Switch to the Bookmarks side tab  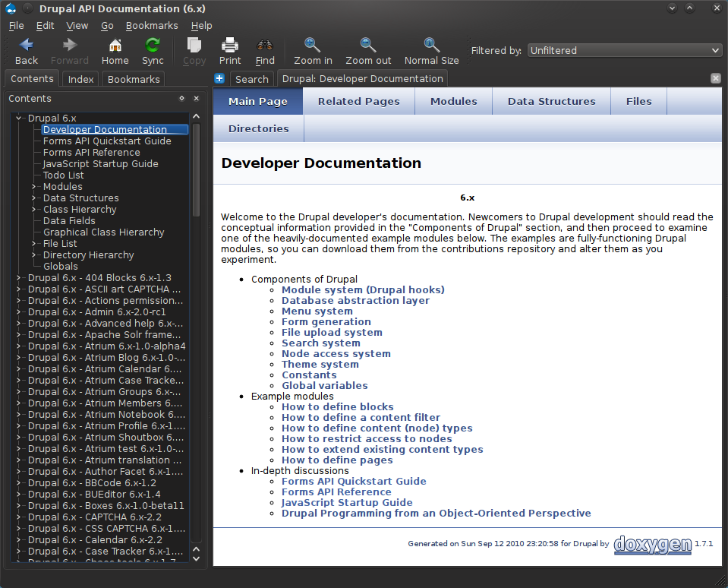point(134,79)
